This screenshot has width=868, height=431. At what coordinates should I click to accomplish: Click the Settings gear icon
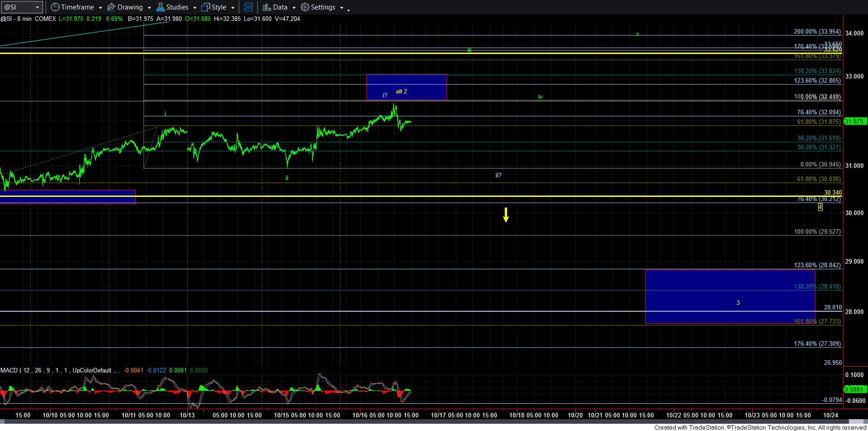[305, 7]
